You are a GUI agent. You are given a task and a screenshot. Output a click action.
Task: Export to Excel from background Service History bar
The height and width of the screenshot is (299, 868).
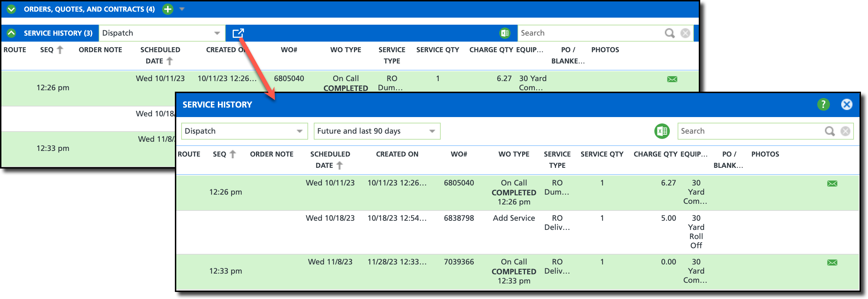pyautogui.click(x=505, y=33)
